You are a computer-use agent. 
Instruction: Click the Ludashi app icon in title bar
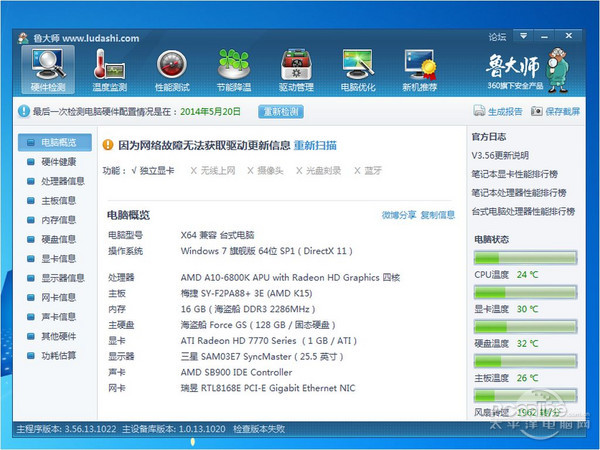[23, 38]
